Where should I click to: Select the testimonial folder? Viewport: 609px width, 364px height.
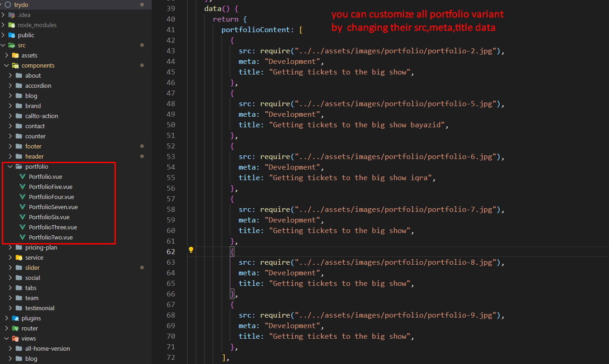[x=40, y=308]
